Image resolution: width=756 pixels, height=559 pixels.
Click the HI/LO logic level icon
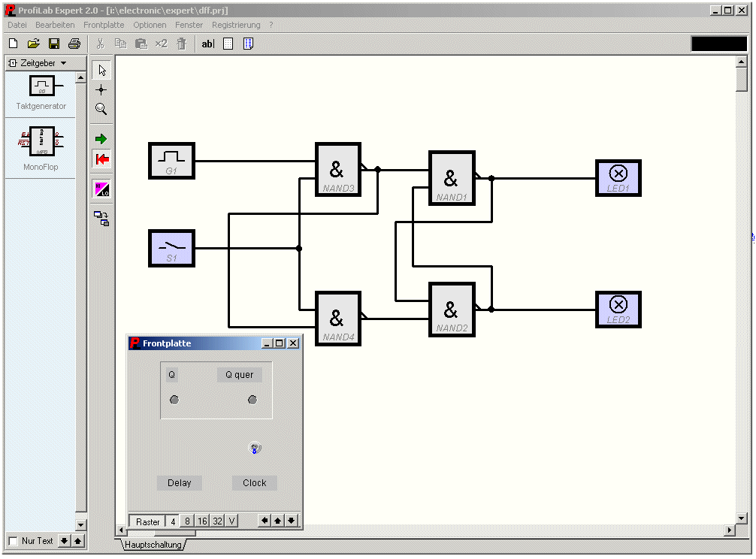[x=101, y=189]
